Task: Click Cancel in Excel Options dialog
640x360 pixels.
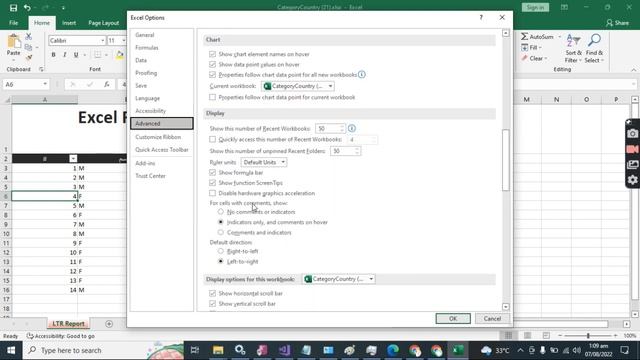Action: click(x=492, y=318)
